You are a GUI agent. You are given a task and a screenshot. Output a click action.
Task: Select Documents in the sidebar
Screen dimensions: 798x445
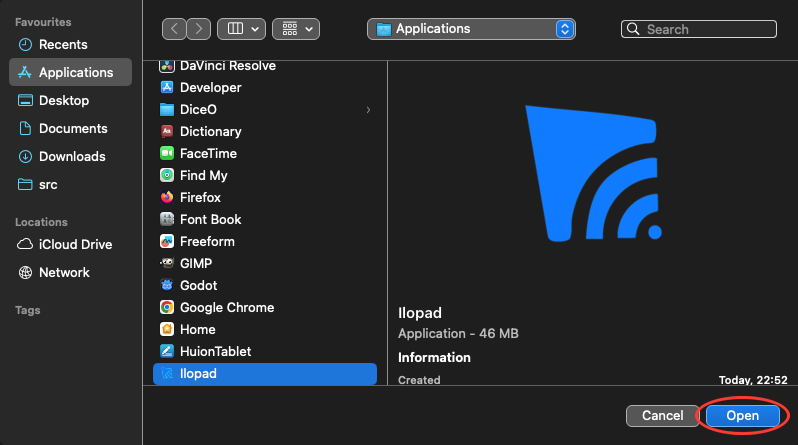click(70, 128)
